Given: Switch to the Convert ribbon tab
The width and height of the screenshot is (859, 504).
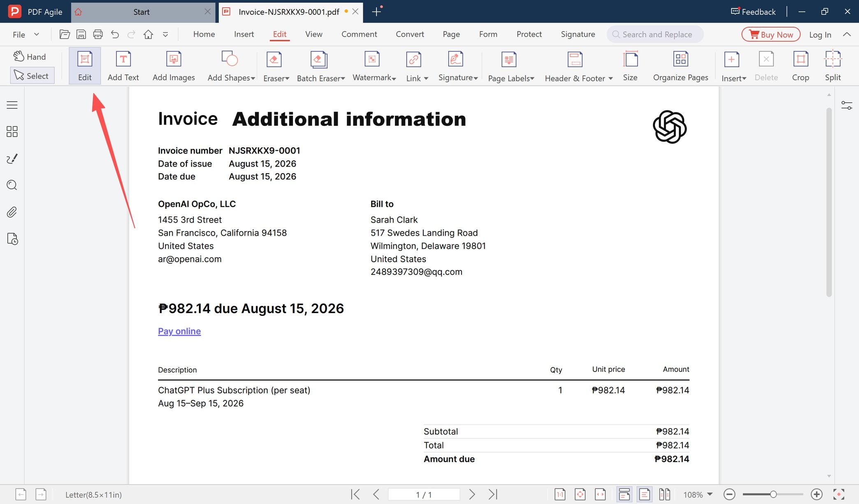Looking at the screenshot, I should 410,34.
